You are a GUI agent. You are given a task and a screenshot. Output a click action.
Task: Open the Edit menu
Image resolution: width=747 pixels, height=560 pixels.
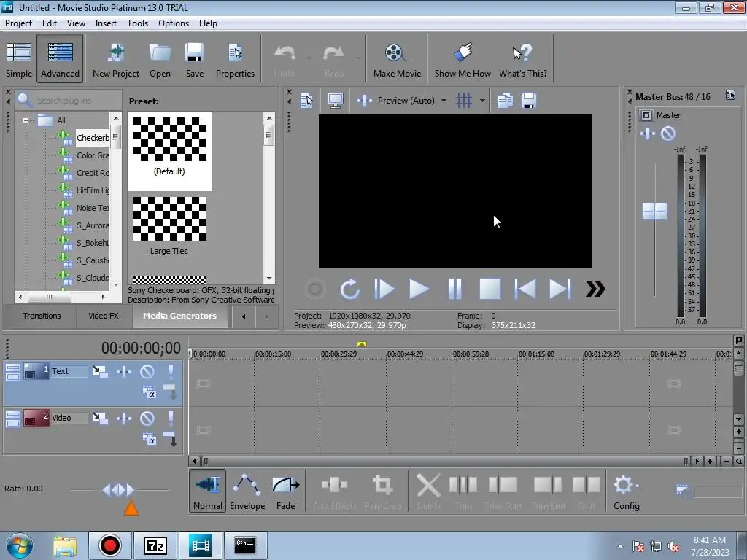(x=50, y=23)
